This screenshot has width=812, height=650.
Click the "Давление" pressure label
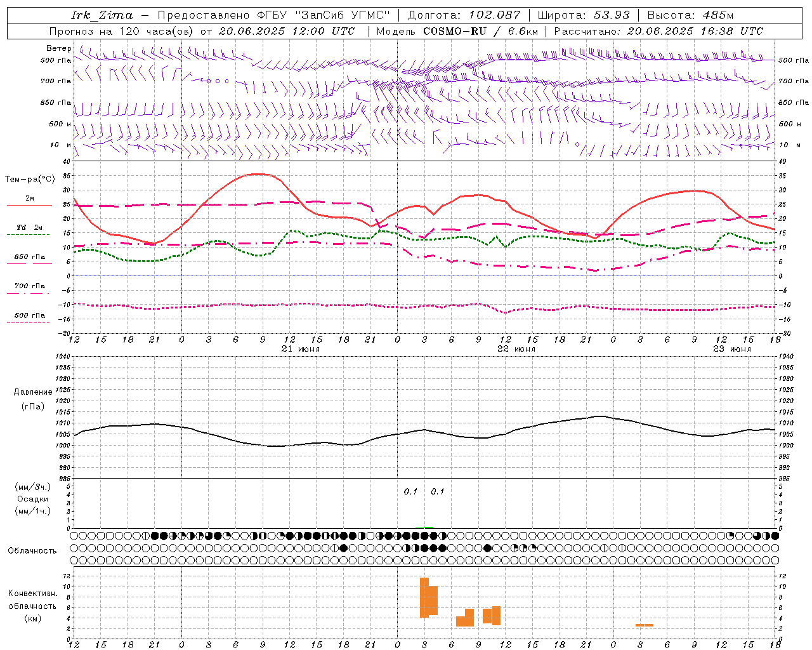click(32, 392)
